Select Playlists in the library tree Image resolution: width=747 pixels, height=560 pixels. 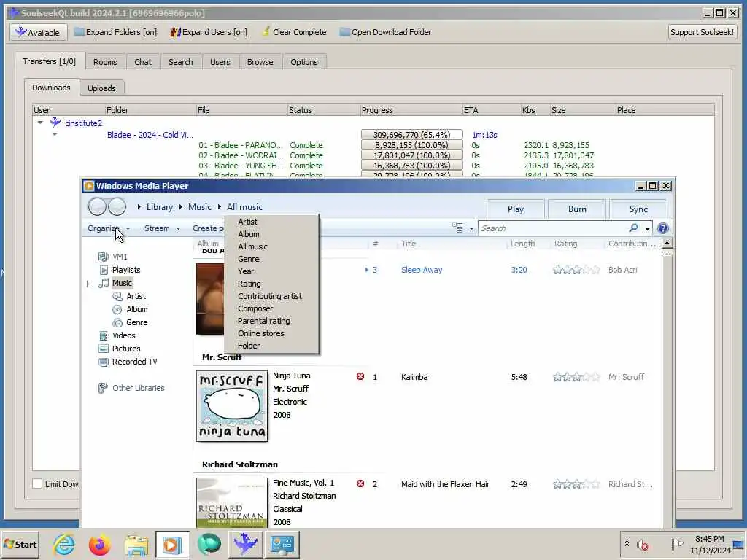tap(125, 270)
